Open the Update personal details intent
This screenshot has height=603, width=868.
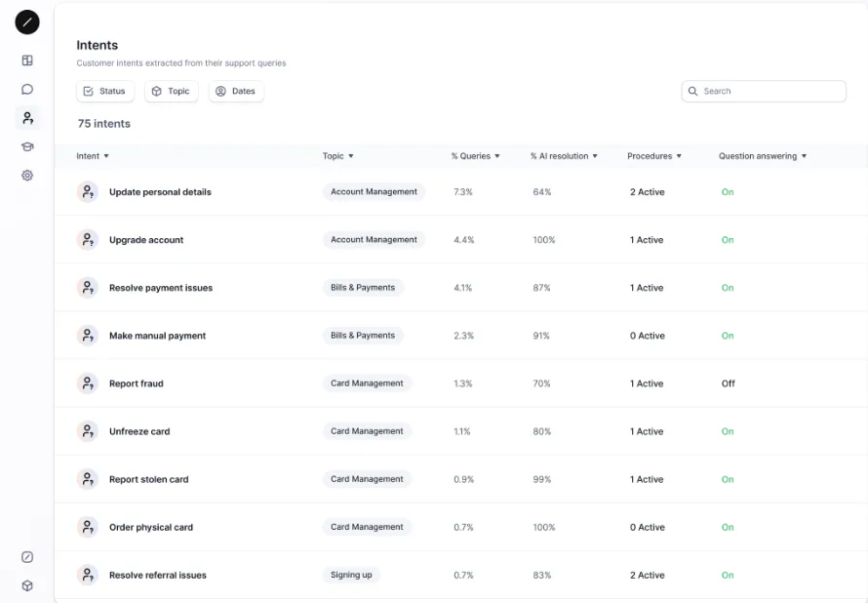pos(160,192)
